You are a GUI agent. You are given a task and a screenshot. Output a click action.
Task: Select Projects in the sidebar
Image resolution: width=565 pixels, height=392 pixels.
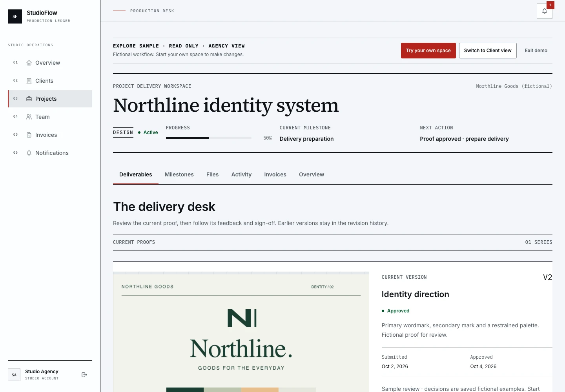coord(50,99)
